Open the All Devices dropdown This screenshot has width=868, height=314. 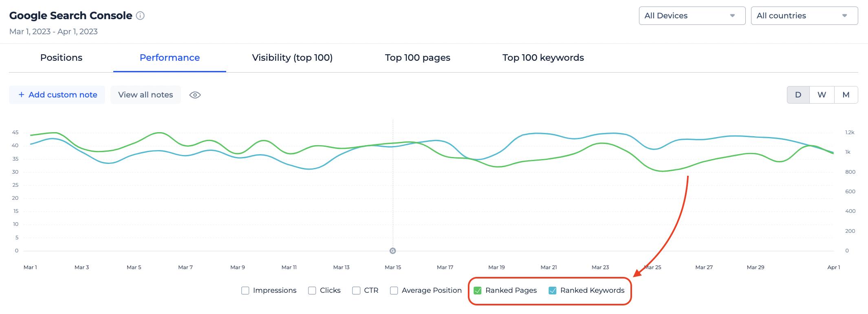(x=692, y=15)
